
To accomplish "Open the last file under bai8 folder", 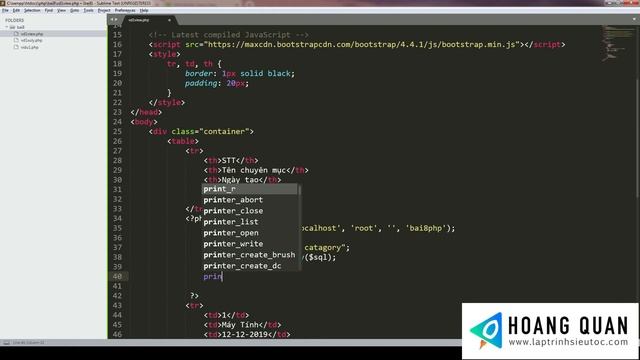I will pos(29,47).
